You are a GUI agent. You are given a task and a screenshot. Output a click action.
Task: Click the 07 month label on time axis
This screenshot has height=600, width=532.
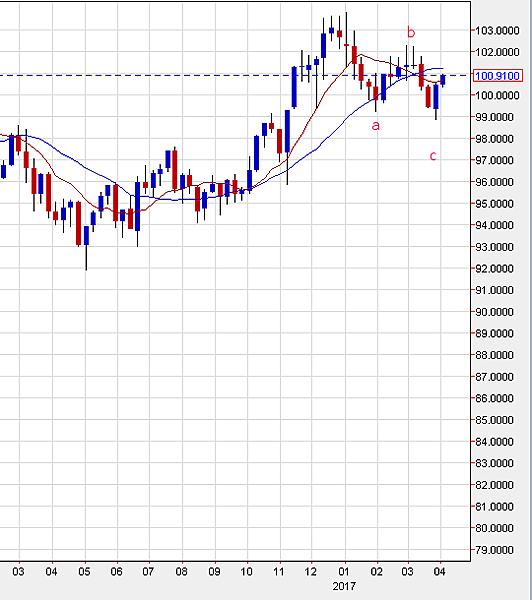(x=148, y=572)
